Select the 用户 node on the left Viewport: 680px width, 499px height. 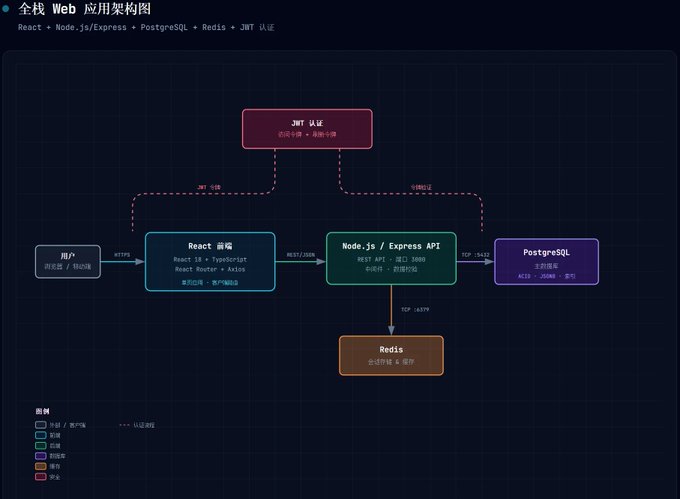tap(68, 261)
